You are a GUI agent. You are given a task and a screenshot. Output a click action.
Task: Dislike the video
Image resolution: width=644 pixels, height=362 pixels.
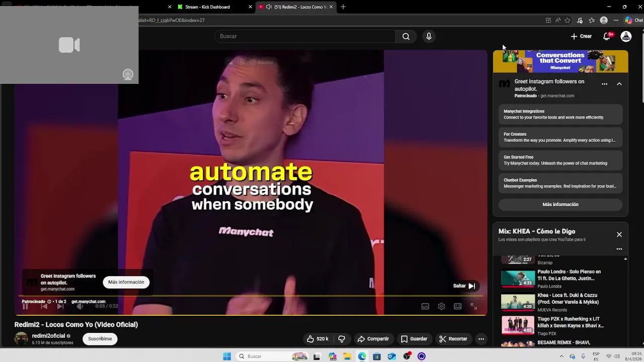point(342,339)
